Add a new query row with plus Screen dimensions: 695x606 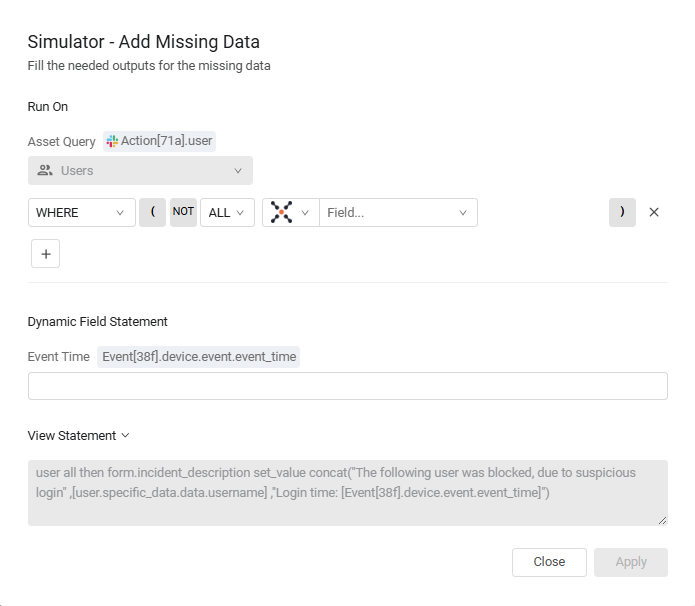pos(45,254)
